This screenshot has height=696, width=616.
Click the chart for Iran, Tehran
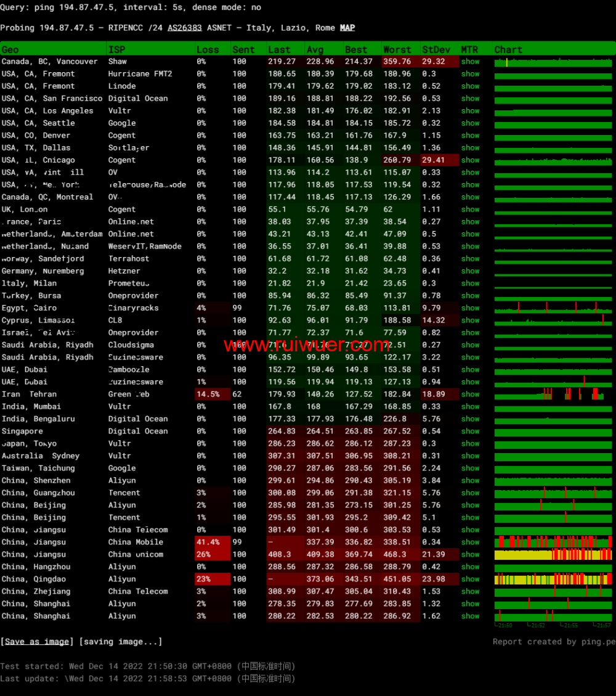click(x=553, y=395)
